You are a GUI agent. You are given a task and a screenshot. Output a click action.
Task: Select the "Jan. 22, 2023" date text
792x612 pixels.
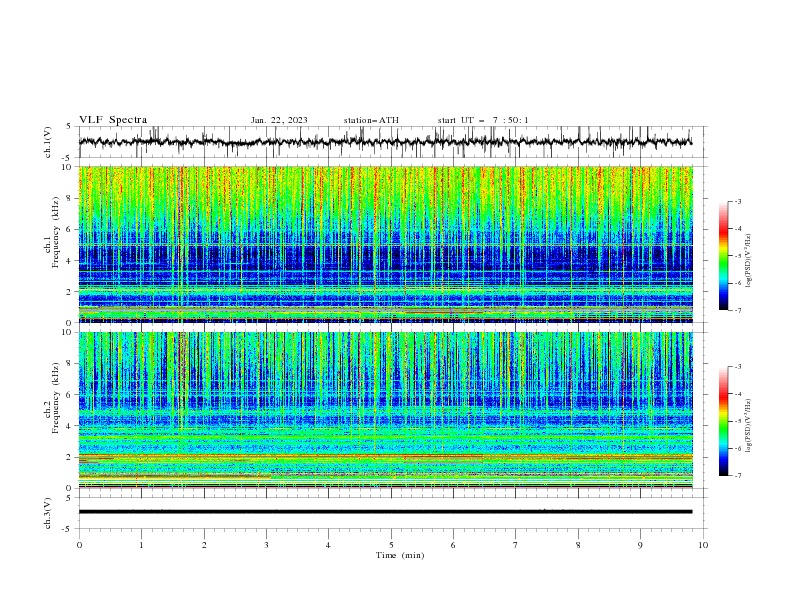click(279, 120)
